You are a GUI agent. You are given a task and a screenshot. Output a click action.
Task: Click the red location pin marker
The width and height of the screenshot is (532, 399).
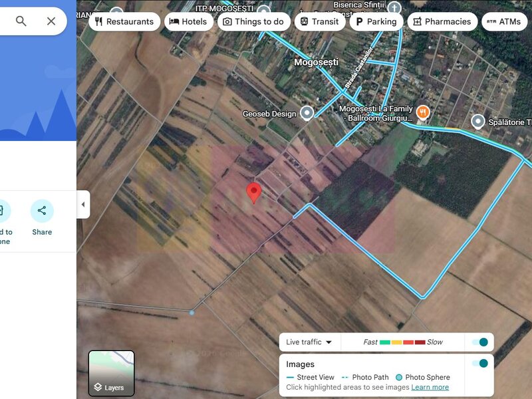254,192
